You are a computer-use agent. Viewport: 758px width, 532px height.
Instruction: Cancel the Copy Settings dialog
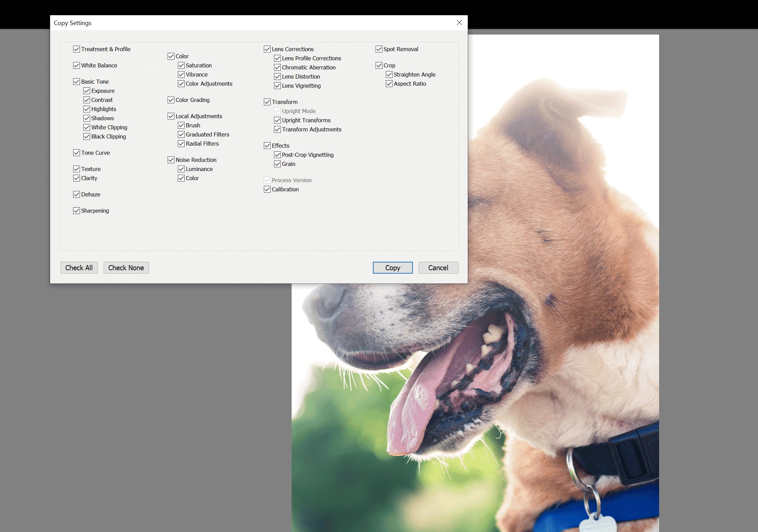438,268
